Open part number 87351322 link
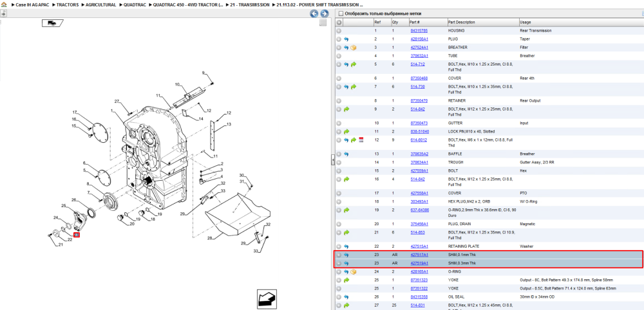This screenshot has width=644, height=310. 419,289
